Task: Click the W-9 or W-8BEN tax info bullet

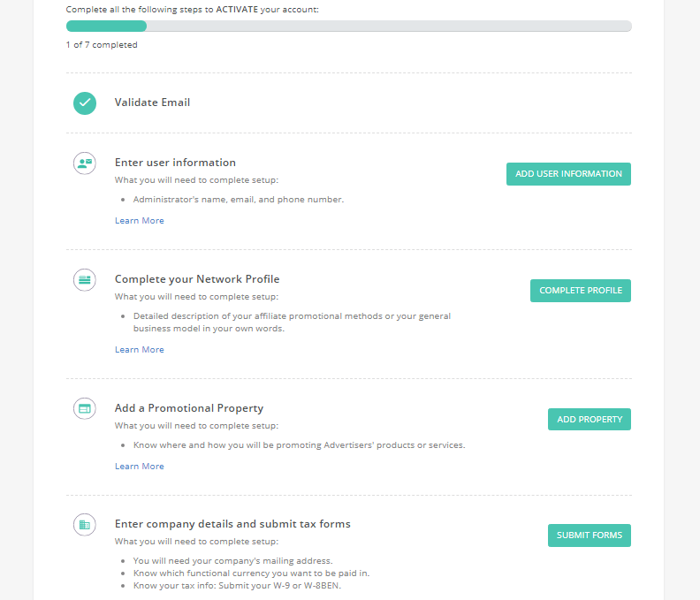Action: pos(237,585)
